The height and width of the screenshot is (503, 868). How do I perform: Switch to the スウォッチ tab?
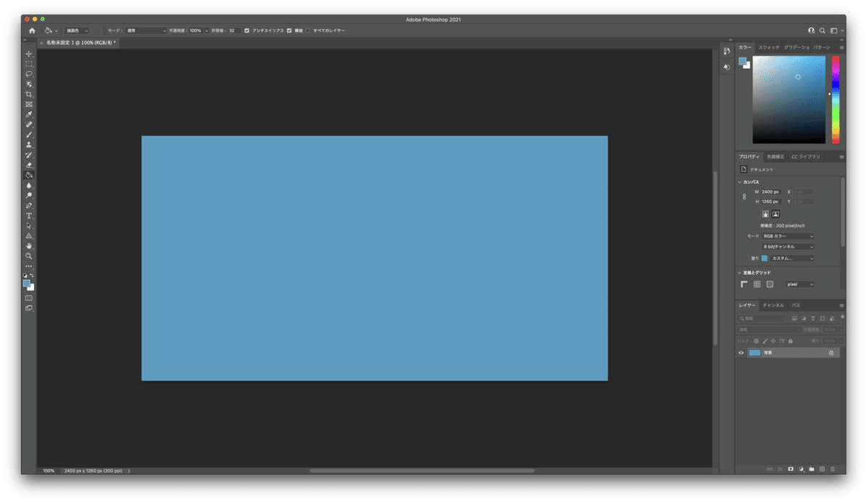click(x=768, y=47)
